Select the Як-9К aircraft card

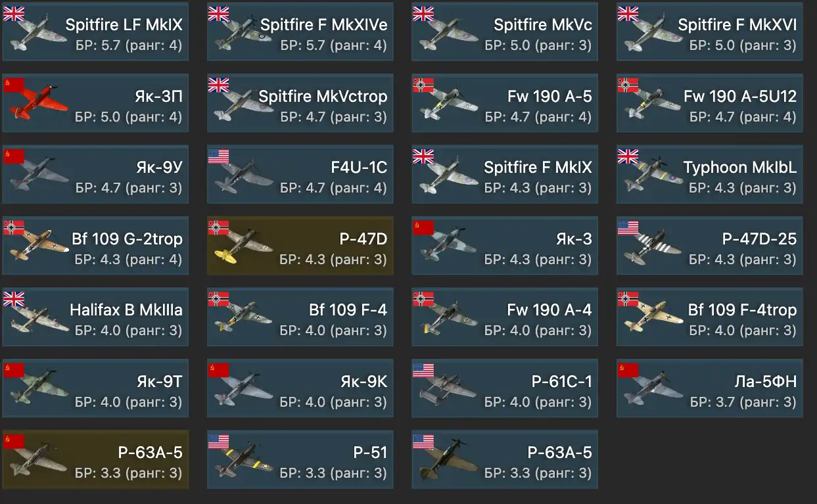click(300, 388)
